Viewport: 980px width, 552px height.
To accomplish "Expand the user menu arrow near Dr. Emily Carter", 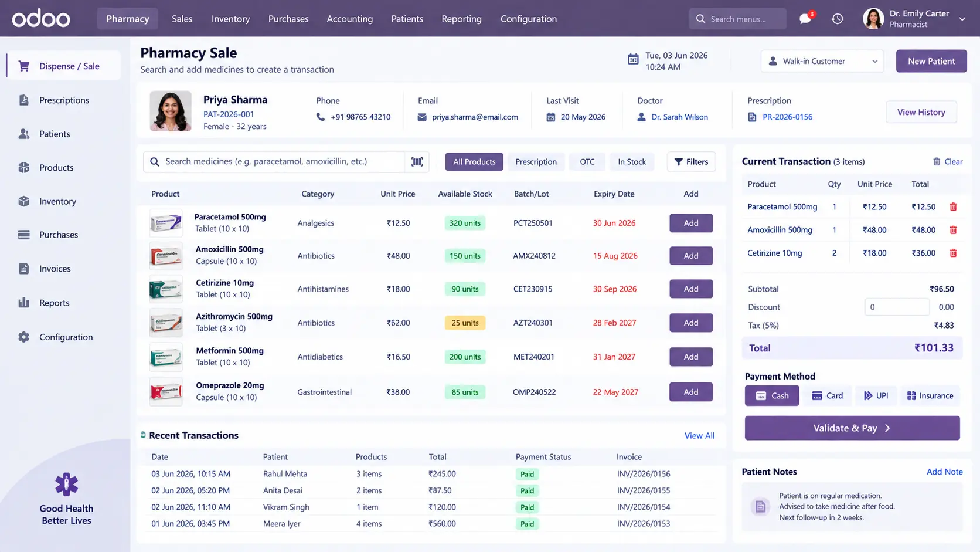I will coord(962,19).
